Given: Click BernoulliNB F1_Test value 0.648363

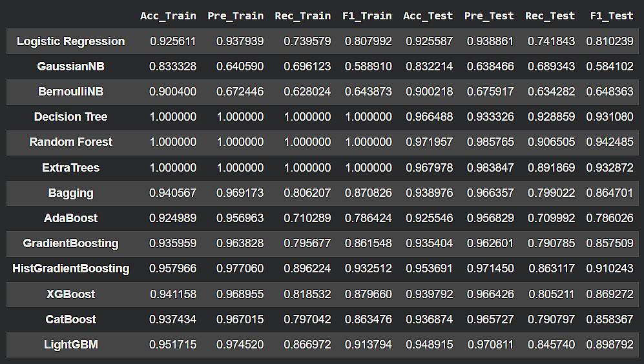Looking at the screenshot, I should 610,92.
